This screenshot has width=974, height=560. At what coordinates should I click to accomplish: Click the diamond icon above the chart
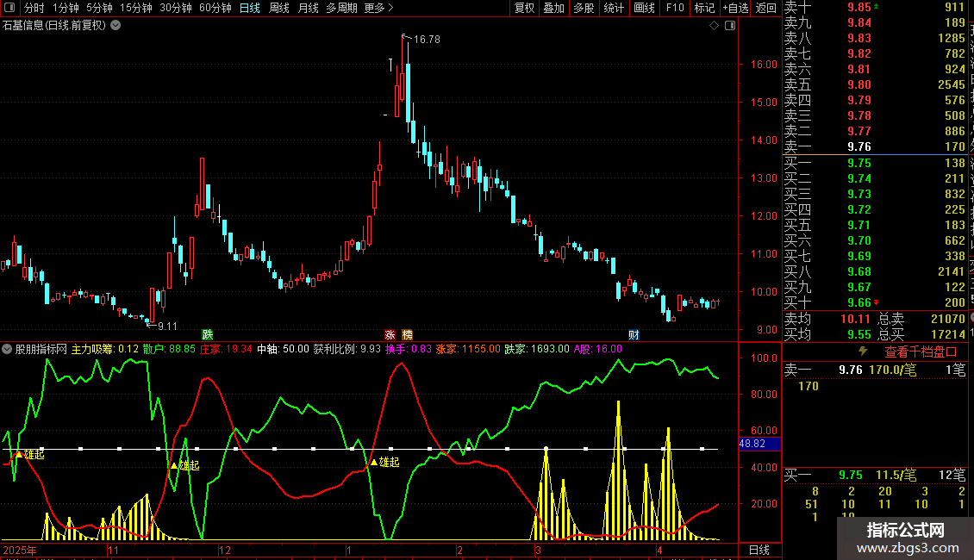714,26
